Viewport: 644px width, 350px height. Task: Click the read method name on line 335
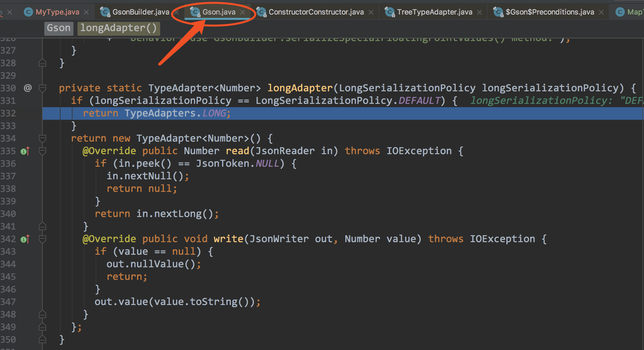point(237,151)
